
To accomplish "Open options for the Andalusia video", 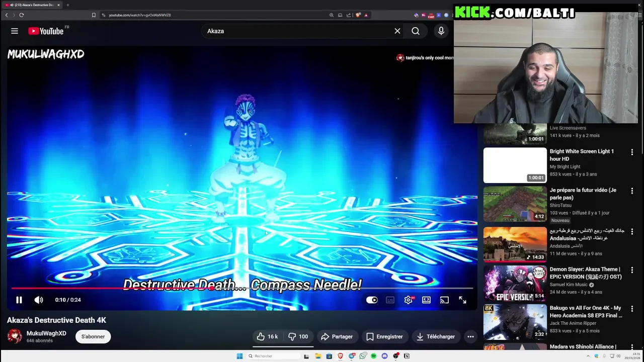I will (632, 231).
